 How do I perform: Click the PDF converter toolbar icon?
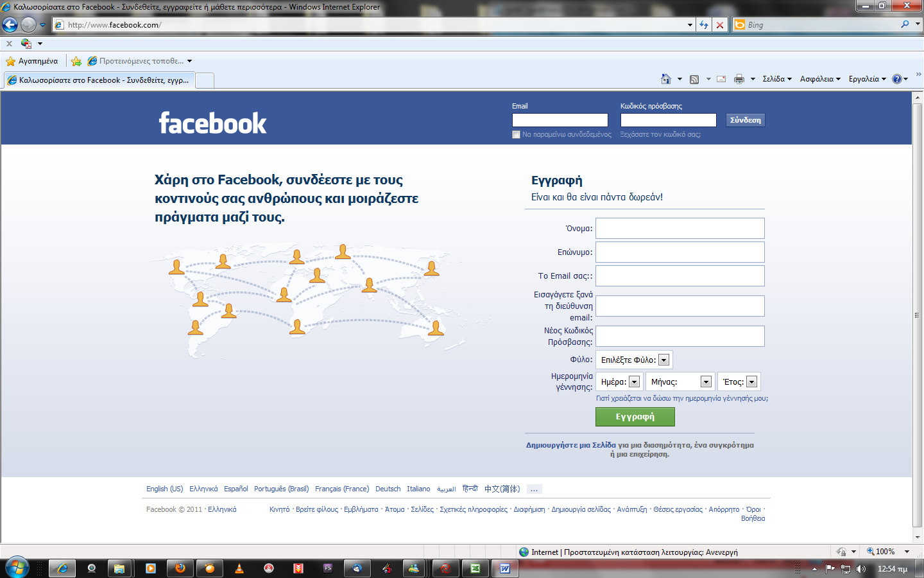(26, 44)
